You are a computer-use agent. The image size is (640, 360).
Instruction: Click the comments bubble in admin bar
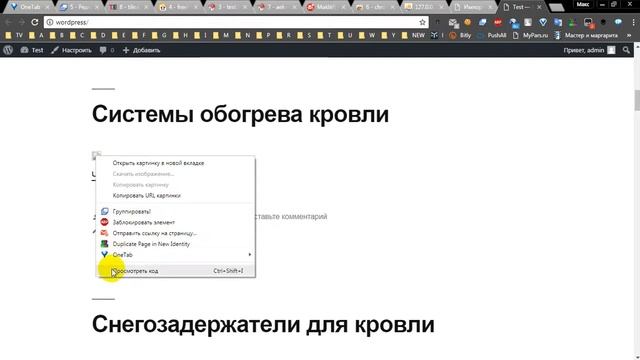[x=107, y=50]
